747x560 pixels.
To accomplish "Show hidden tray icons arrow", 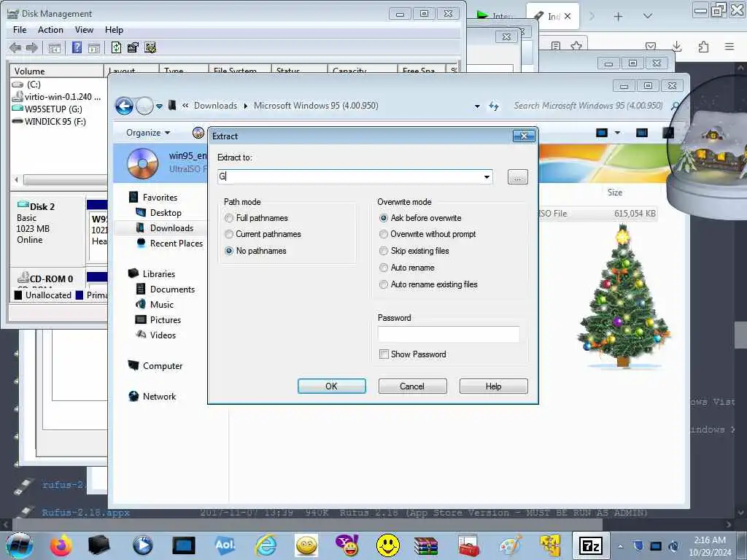I will pyautogui.click(x=620, y=547).
